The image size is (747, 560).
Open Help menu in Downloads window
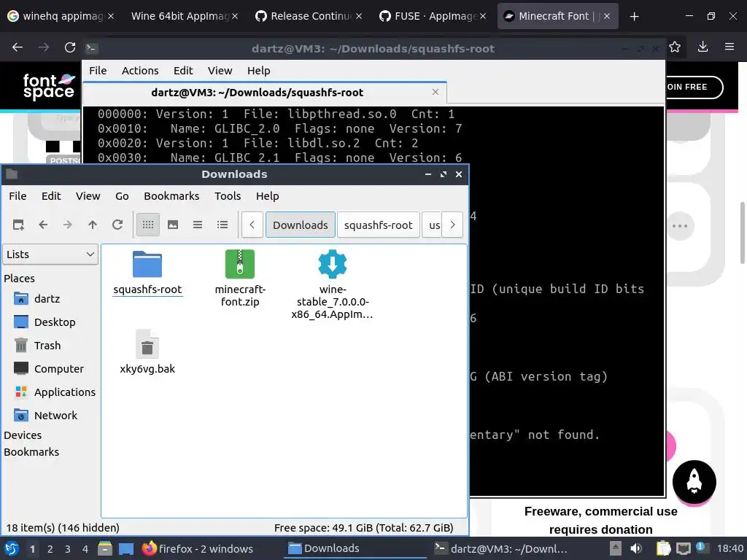(x=267, y=196)
